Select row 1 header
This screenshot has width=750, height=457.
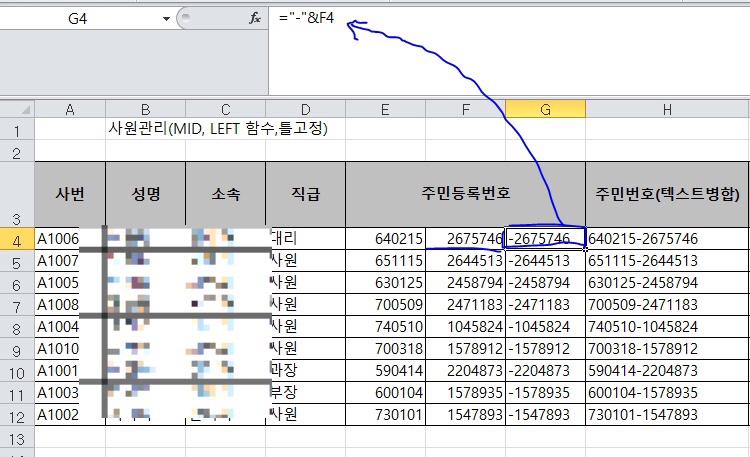click(17, 129)
